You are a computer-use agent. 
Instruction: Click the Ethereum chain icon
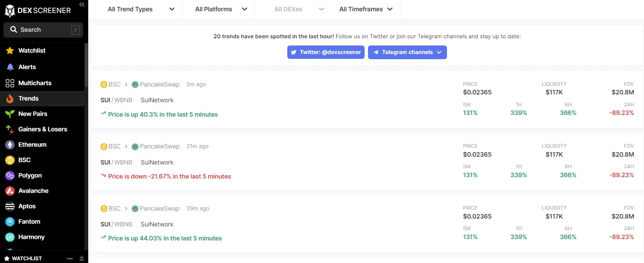point(10,145)
